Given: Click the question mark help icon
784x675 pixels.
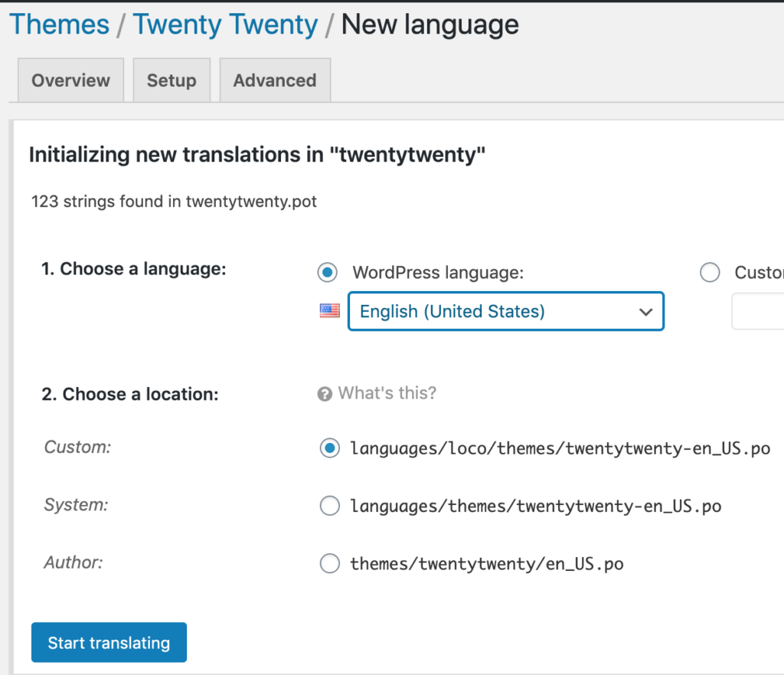Looking at the screenshot, I should click(x=325, y=395).
